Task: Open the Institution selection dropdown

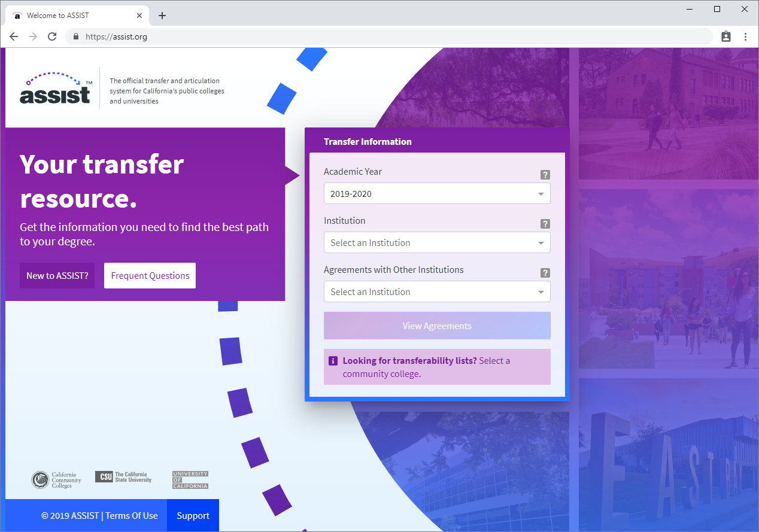Action: (436, 243)
